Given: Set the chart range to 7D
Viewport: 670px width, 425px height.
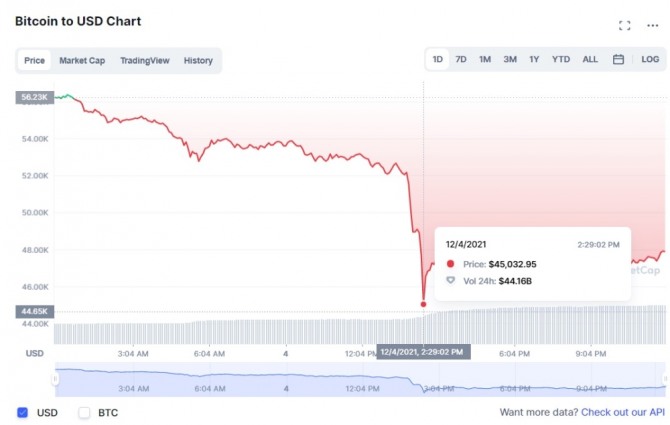Looking at the screenshot, I should pyautogui.click(x=461, y=59).
